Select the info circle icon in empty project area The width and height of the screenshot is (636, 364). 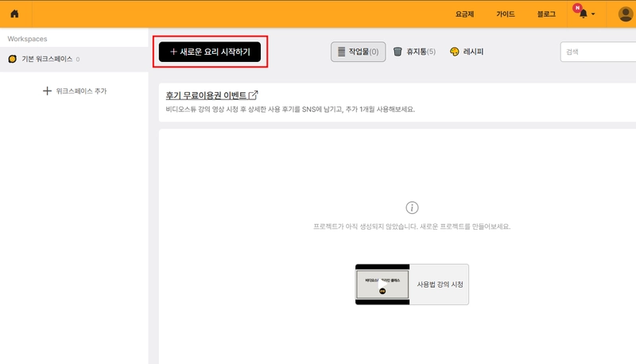tap(412, 207)
